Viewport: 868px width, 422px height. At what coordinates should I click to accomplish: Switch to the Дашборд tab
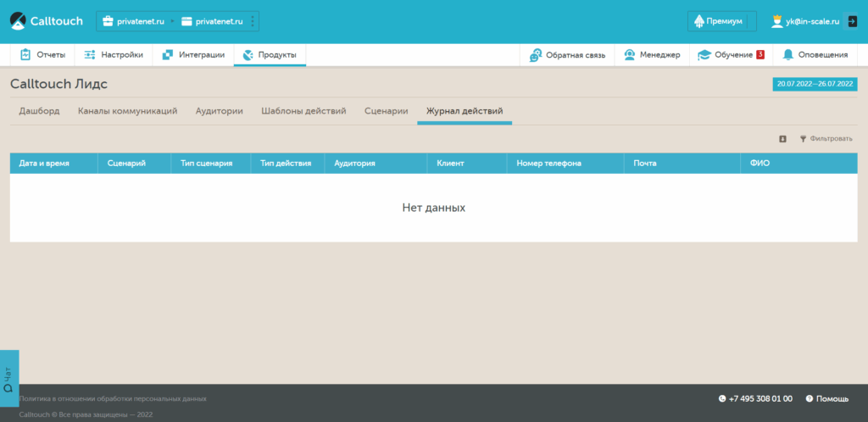(x=39, y=111)
